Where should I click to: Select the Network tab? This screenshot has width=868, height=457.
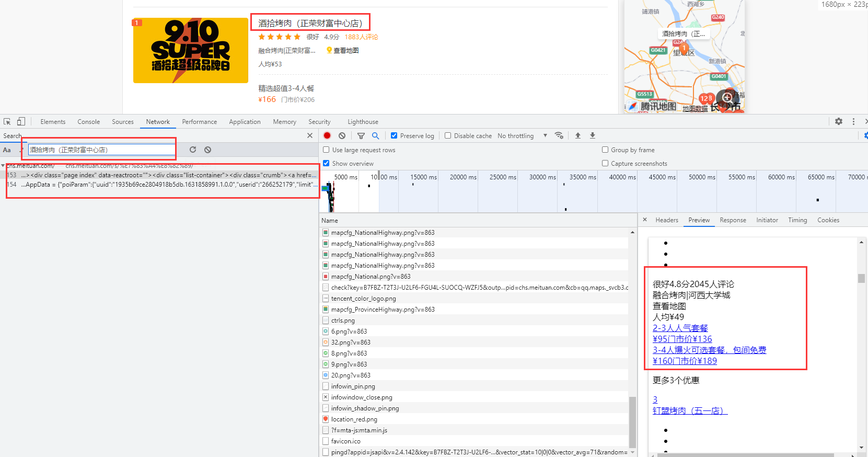click(158, 122)
